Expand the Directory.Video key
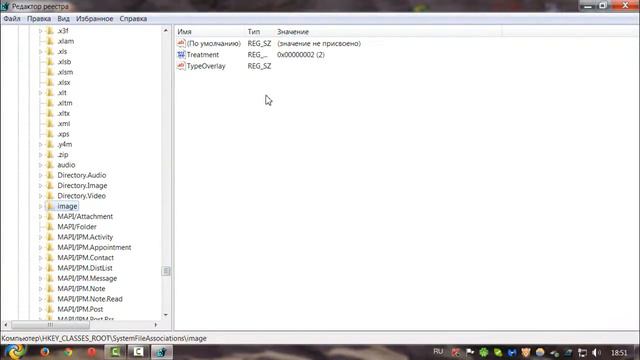 click(x=40, y=196)
